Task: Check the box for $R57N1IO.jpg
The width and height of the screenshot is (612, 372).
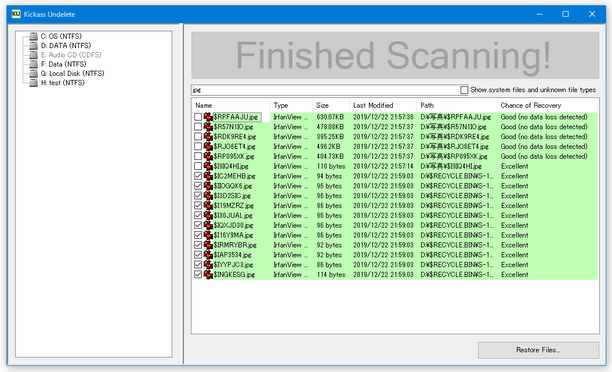Action: tap(198, 127)
